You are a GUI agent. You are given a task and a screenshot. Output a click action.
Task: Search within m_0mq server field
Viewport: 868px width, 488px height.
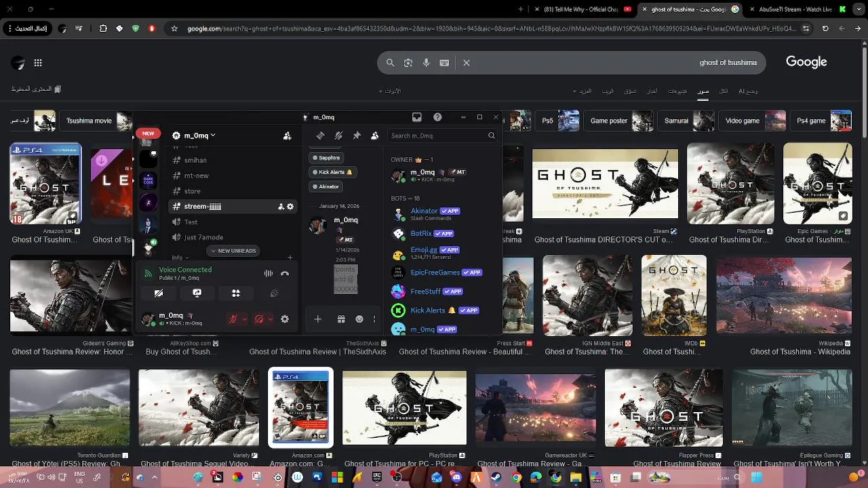coord(442,136)
